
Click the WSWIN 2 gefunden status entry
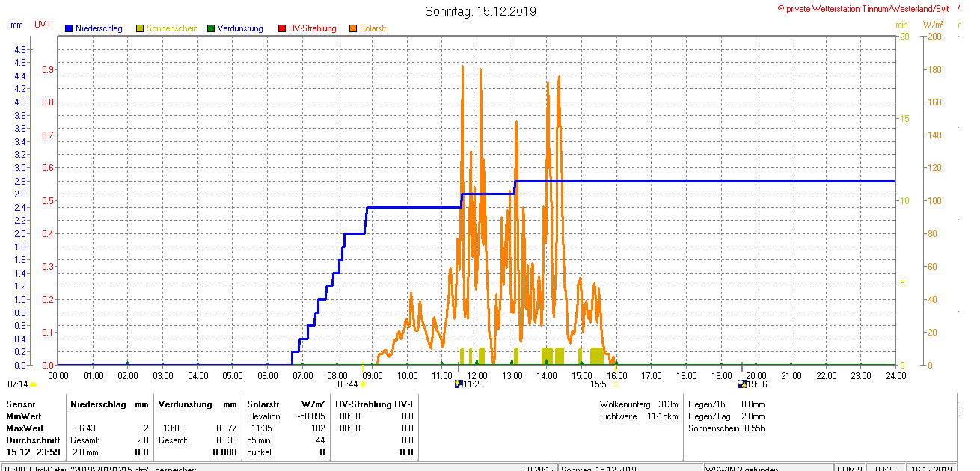point(743,468)
